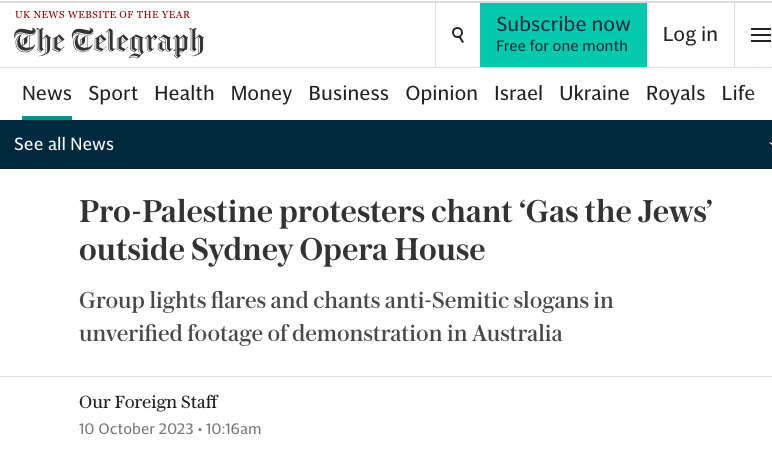Image resolution: width=772 pixels, height=456 pixels.
Task: Click The Telegraph logo
Action: click(x=109, y=42)
